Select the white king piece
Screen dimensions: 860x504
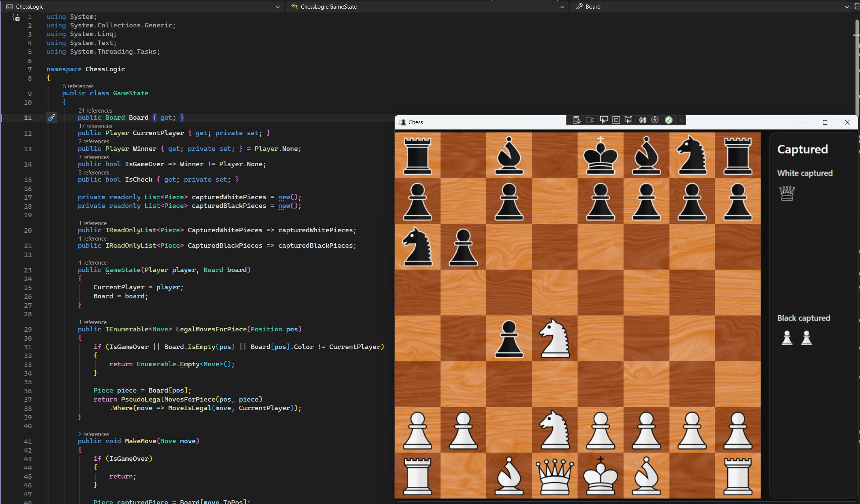600,475
